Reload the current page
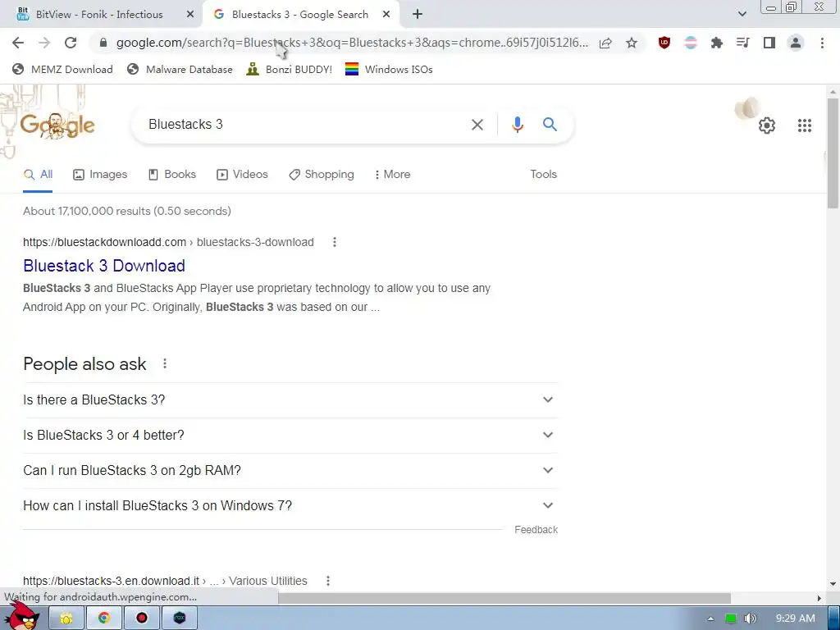Image resolution: width=840 pixels, height=630 pixels. (71, 43)
